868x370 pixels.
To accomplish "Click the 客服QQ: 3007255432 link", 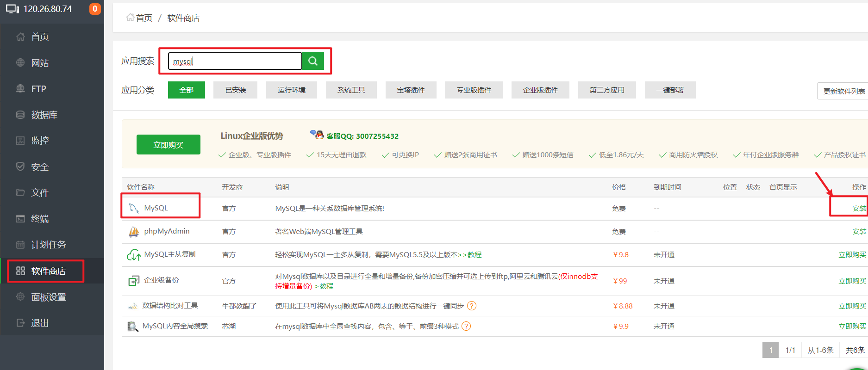I will tap(362, 136).
